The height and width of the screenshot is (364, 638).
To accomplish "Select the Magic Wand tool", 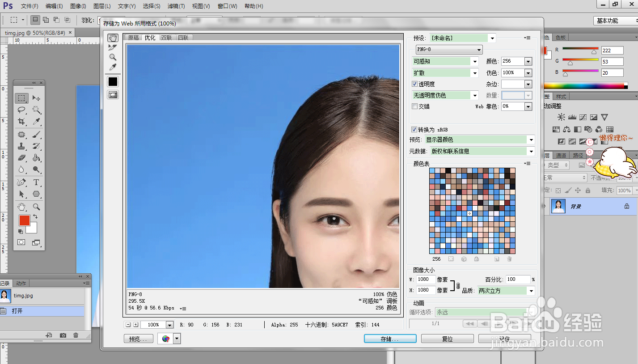I will click(x=36, y=110).
